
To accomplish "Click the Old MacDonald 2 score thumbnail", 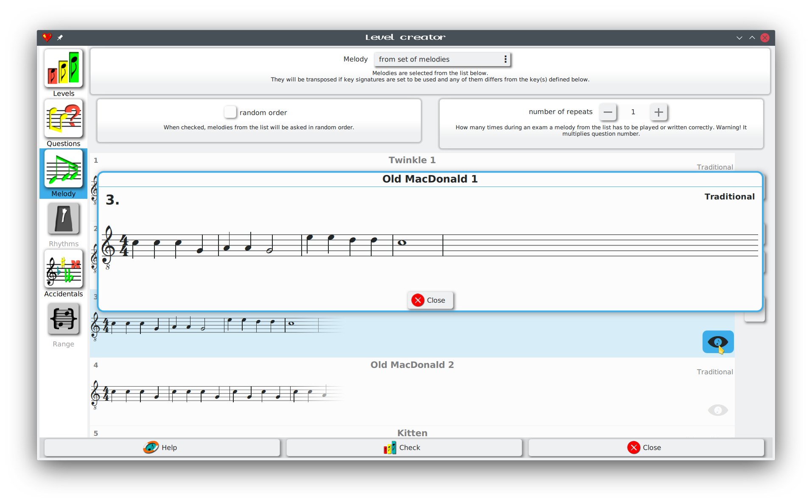I will [216, 395].
